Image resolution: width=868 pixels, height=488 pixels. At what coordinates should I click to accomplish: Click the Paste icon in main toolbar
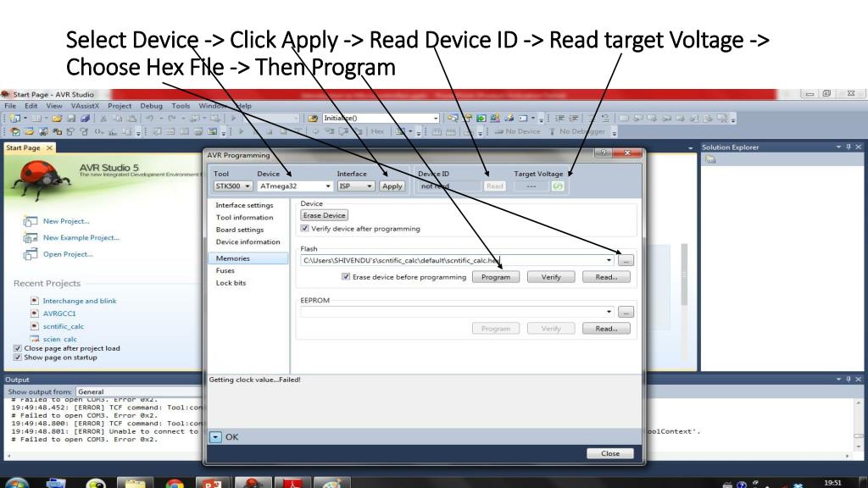click(x=131, y=119)
